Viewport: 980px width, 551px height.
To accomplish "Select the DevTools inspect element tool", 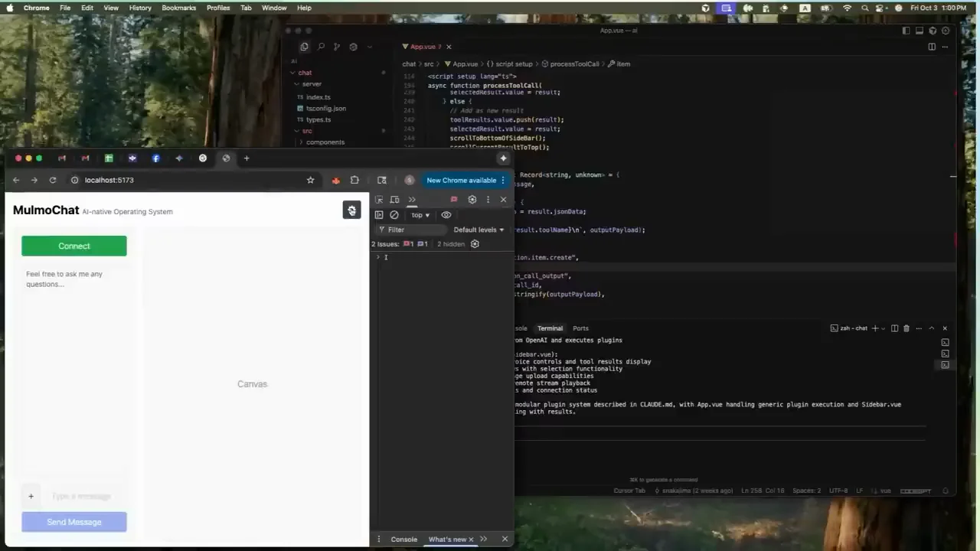I will click(x=379, y=200).
